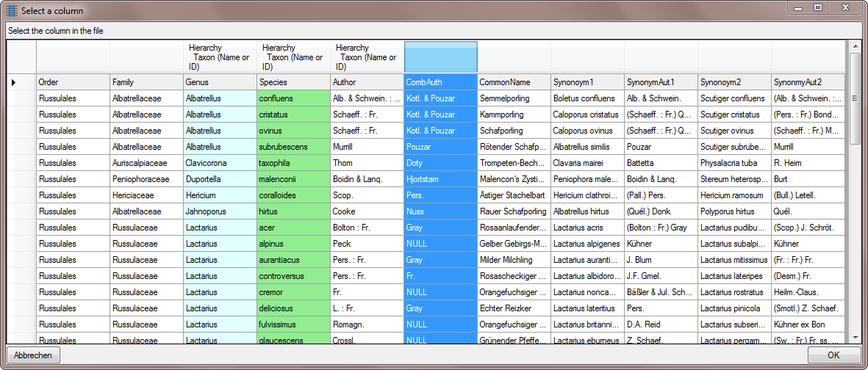Click the grid icon in the title bar

click(12, 11)
